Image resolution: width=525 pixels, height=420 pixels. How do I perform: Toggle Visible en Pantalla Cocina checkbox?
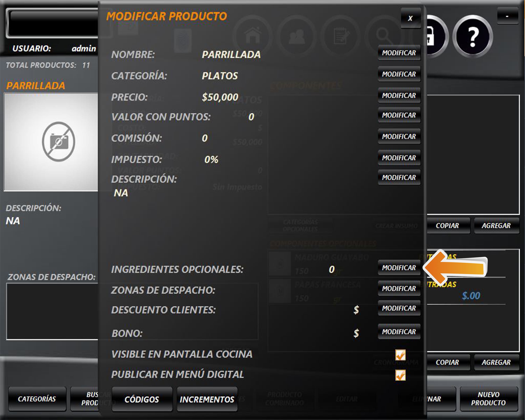pyautogui.click(x=400, y=355)
